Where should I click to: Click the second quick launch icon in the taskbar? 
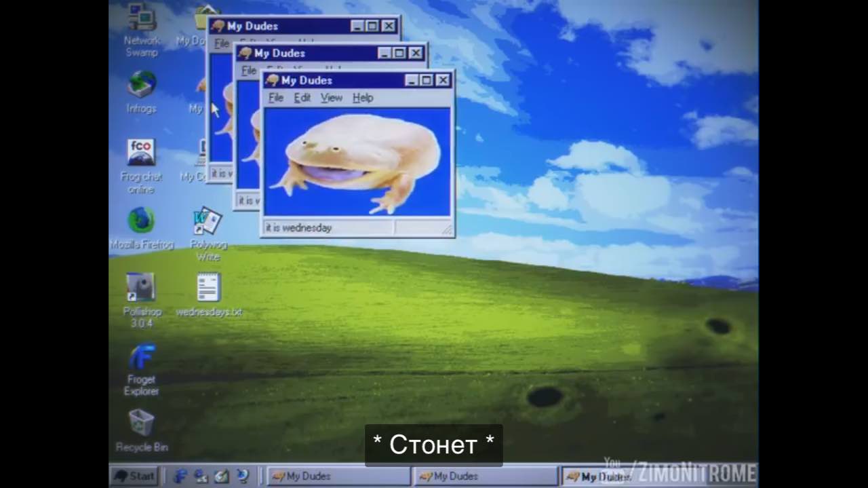(x=201, y=476)
